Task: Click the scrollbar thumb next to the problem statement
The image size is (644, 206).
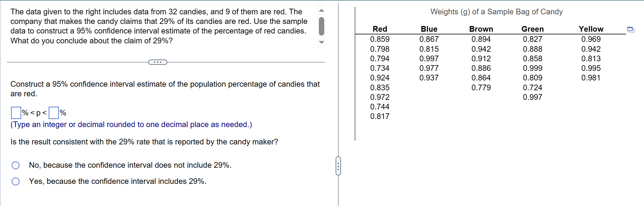Action: pyautogui.click(x=321, y=26)
